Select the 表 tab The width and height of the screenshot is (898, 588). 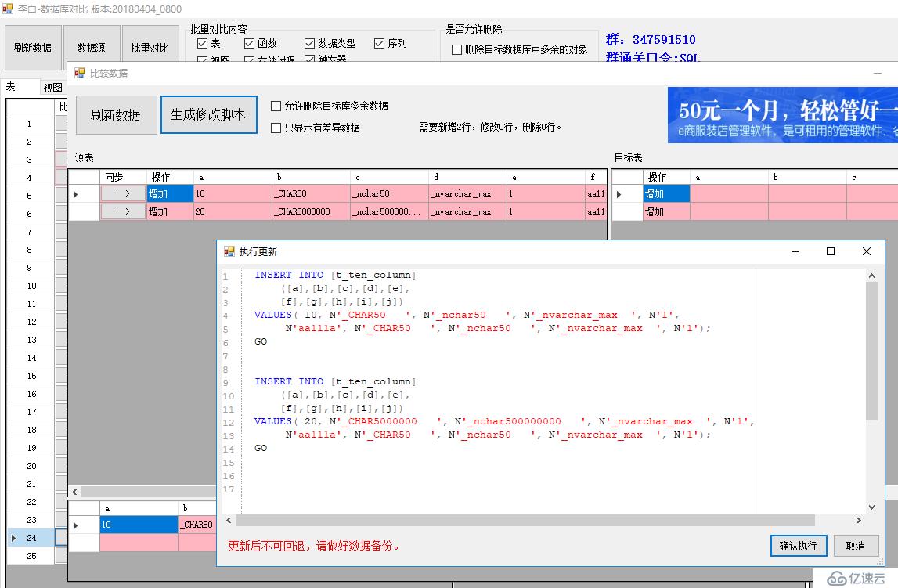tap(12, 87)
